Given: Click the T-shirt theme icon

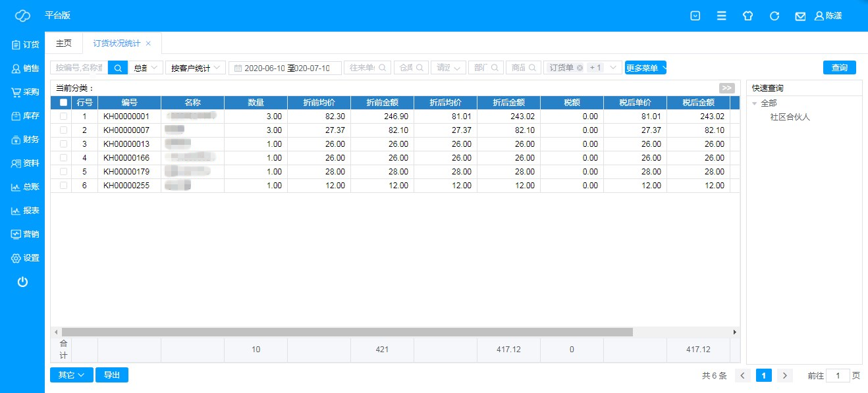Looking at the screenshot, I should (x=747, y=16).
